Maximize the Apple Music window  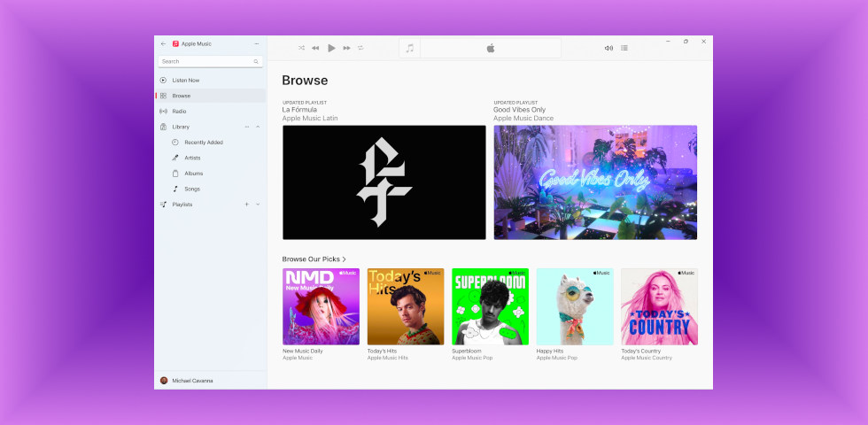point(686,42)
